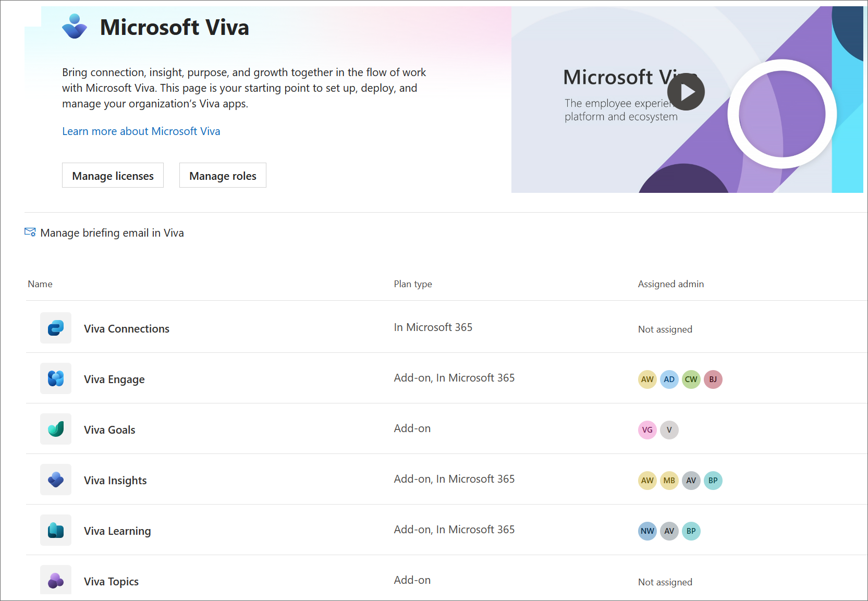Viewport: 868px width, 601px height.
Task: Click Viva Insights 'Add-on, In Microsoft 365' plan
Action: (454, 479)
